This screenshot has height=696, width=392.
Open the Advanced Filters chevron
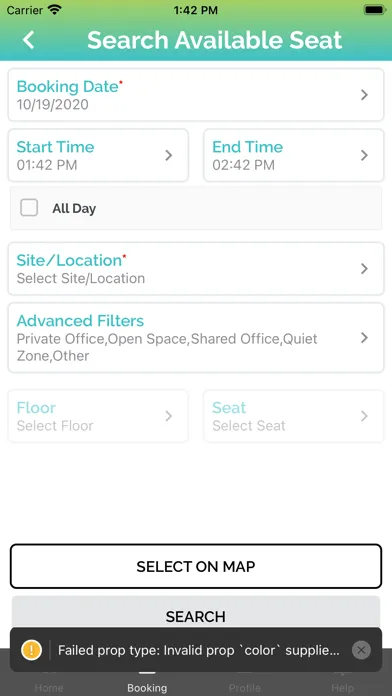364,338
